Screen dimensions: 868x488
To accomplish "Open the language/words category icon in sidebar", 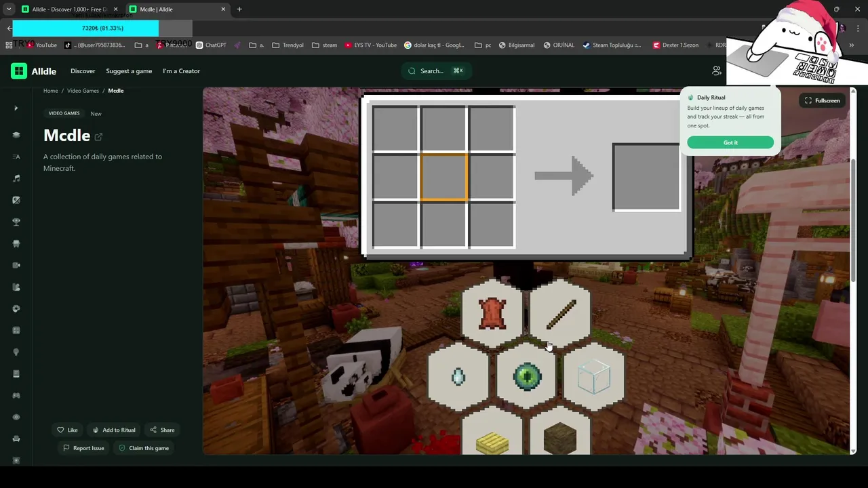I will pos(16,157).
